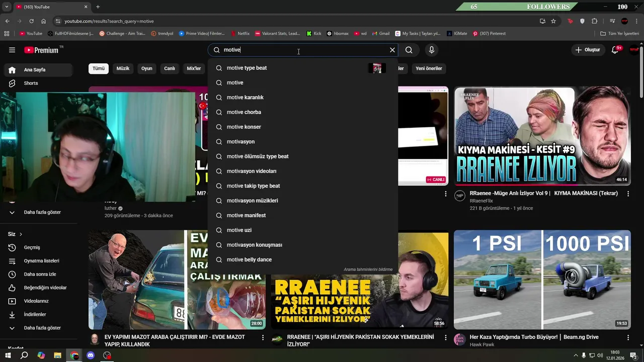Select the Mix'ler filter chip
Image resolution: width=644 pixels, height=362 pixels.
[x=194, y=68]
